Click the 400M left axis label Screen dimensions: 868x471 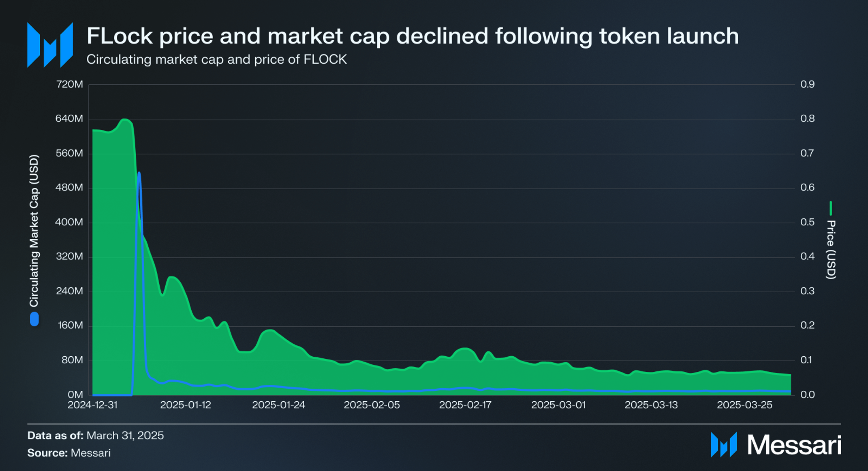pyautogui.click(x=69, y=222)
